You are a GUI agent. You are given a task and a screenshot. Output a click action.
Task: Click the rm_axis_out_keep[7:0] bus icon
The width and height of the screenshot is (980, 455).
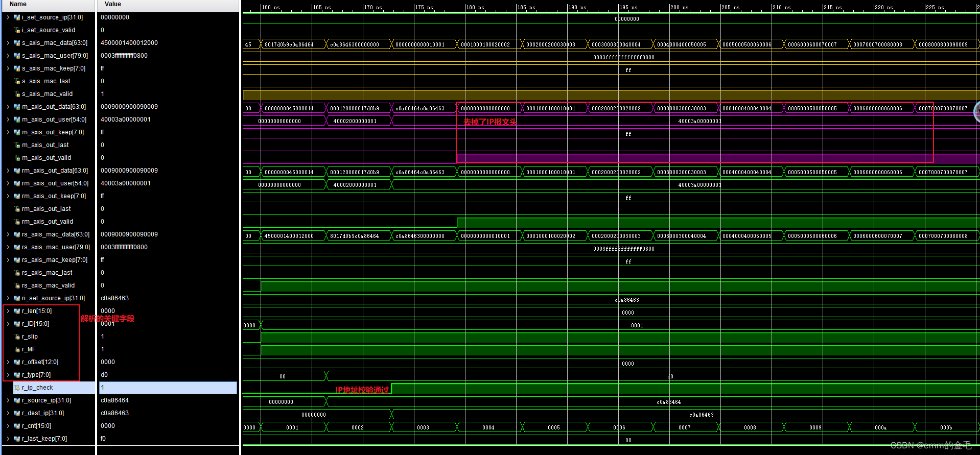pyautogui.click(x=17, y=196)
